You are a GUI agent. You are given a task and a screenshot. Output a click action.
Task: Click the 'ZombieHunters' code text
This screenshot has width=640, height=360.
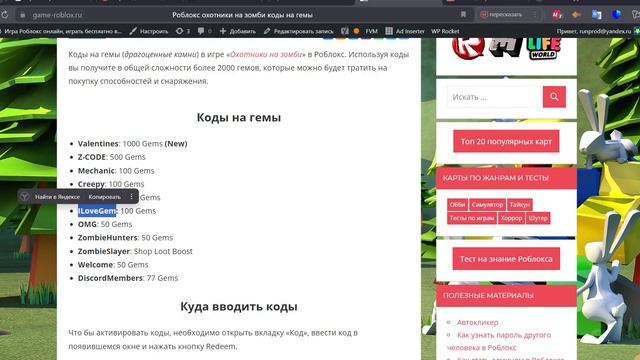pyautogui.click(x=108, y=238)
